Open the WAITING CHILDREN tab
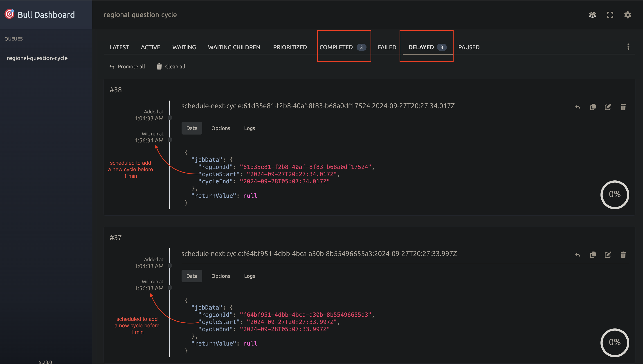This screenshot has height=364, width=643. [x=234, y=47]
